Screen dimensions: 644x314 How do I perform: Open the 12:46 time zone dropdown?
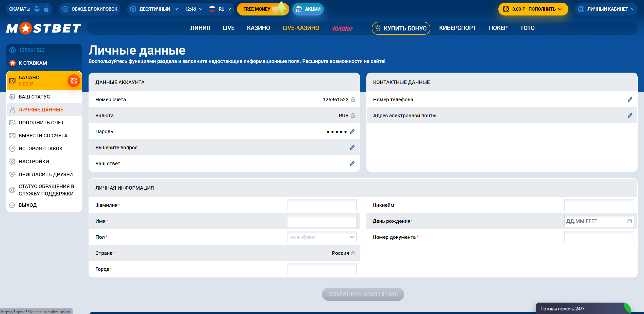click(x=193, y=9)
